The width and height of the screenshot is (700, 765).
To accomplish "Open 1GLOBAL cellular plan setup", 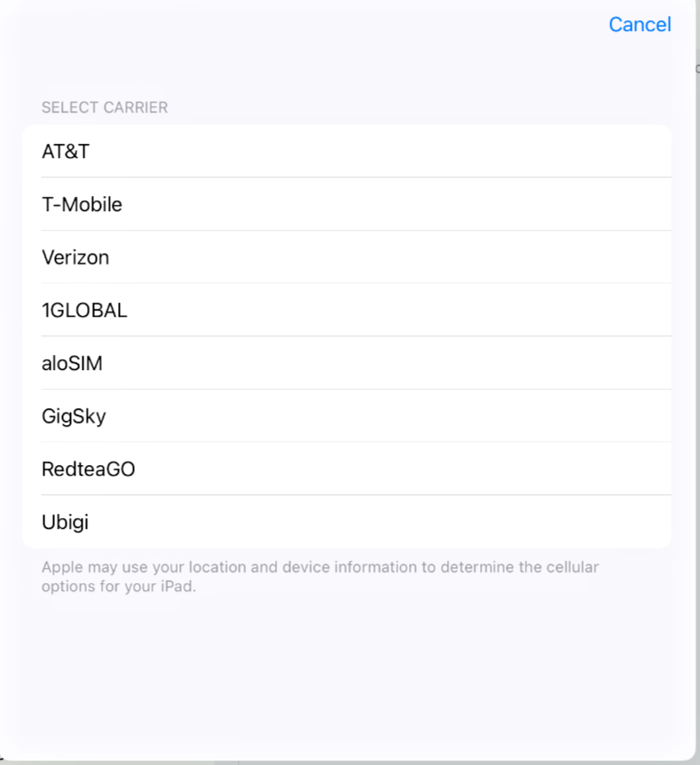I will pos(347,310).
